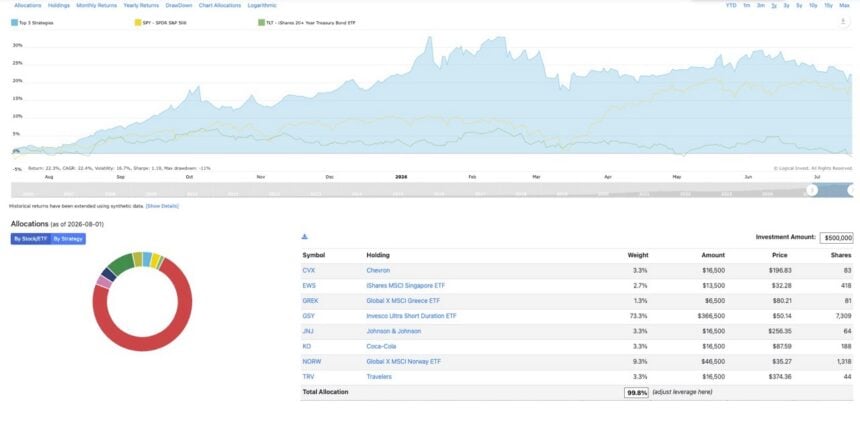Switch to the Logarithmic chart view
The height and width of the screenshot is (423, 860).
point(262,5)
